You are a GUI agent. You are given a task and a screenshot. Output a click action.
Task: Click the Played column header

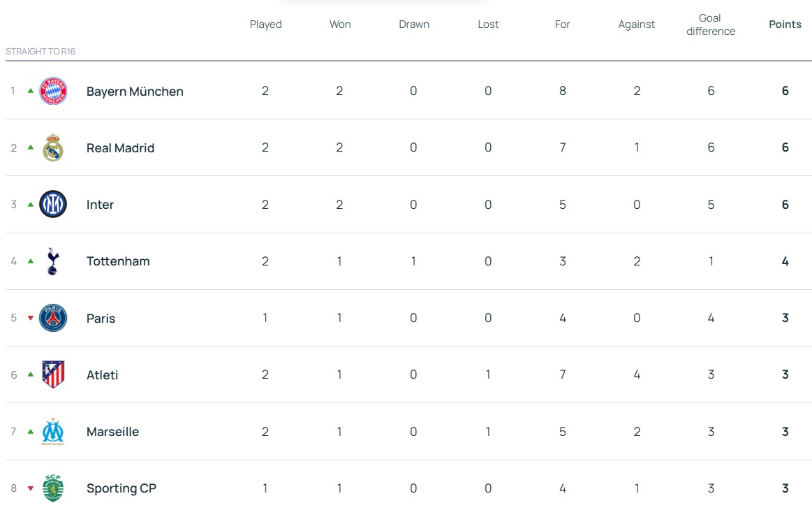pyautogui.click(x=265, y=24)
